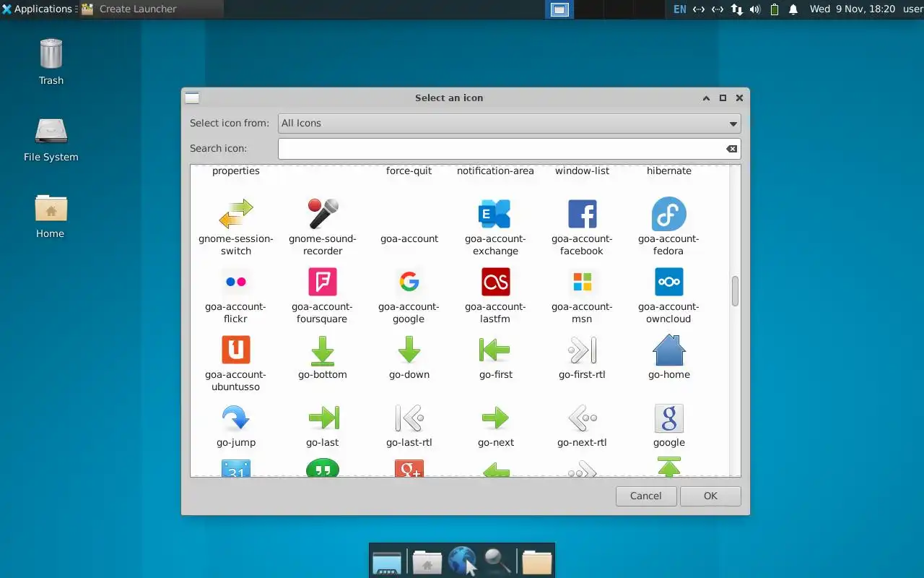This screenshot has width=924, height=578.
Task: Open the user menu in panel
Action: pyautogui.click(x=912, y=9)
